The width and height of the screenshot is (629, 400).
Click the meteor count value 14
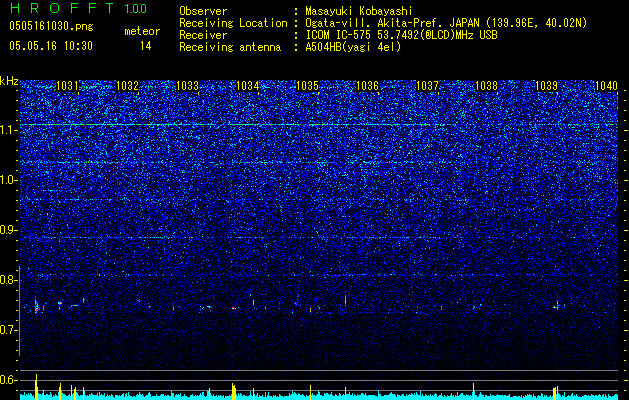145,46
